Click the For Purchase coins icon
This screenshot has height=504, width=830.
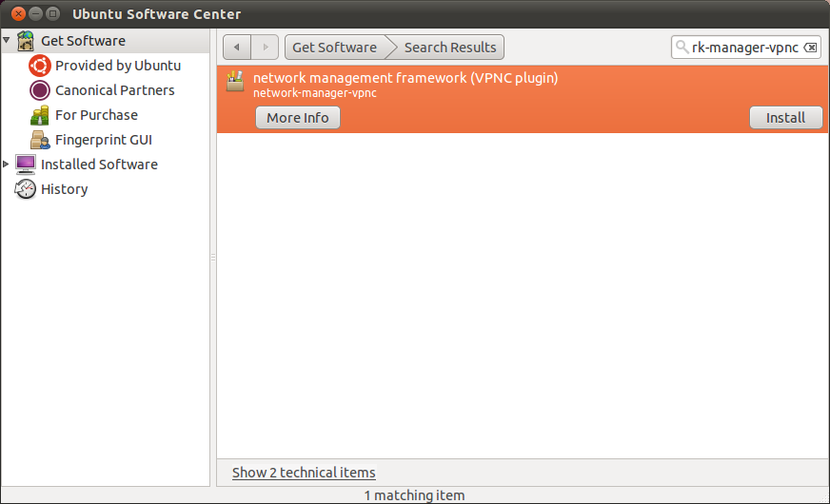(x=40, y=115)
